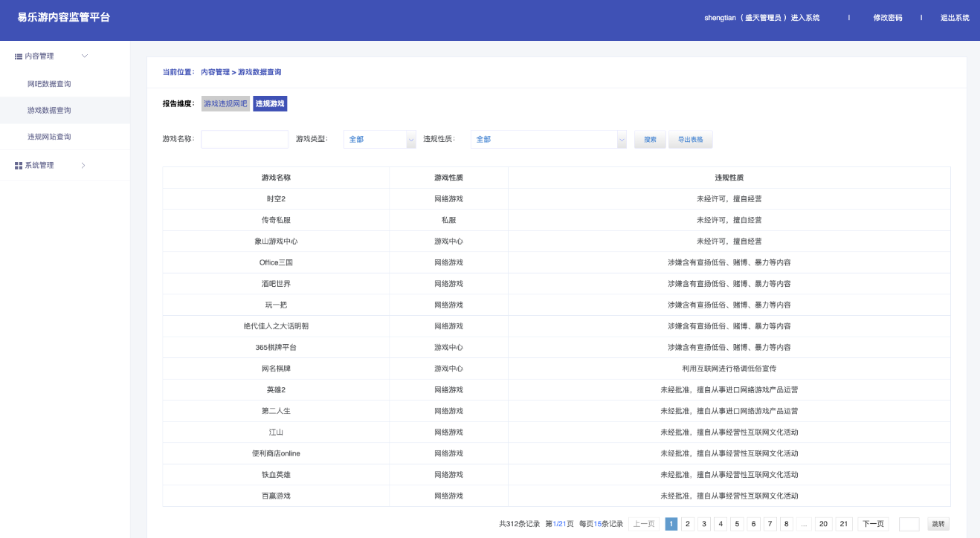The width and height of the screenshot is (980, 538).
Task: Click the 跳转 jump button
Action: point(938,524)
